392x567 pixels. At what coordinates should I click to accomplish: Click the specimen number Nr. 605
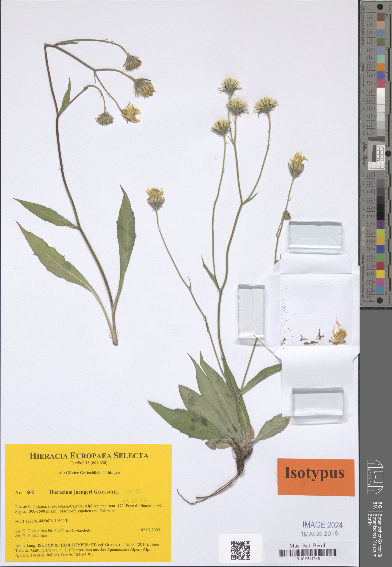pos(24,492)
